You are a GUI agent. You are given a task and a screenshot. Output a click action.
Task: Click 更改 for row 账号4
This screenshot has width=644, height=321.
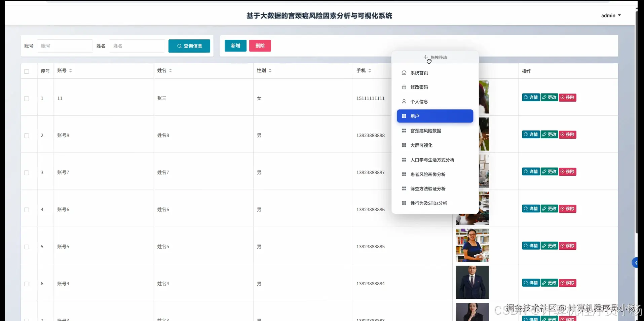tap(550, 283)
